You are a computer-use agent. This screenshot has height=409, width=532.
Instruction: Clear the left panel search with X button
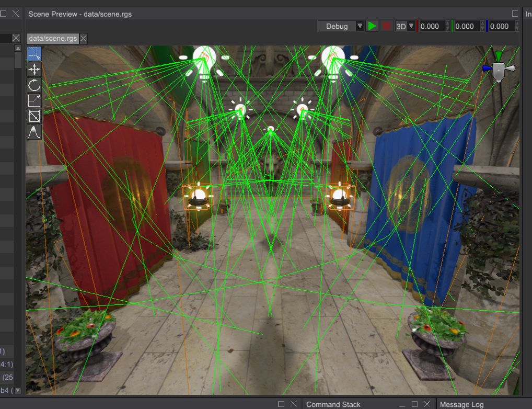click(16, 38)
